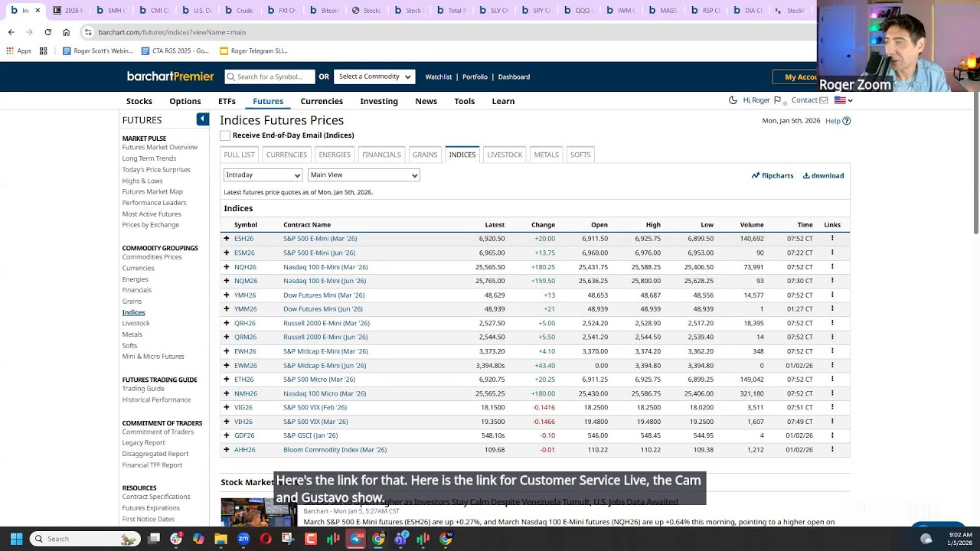Open the Currencies menu
This screenshot has height=551, width=980.
[322, 101]
